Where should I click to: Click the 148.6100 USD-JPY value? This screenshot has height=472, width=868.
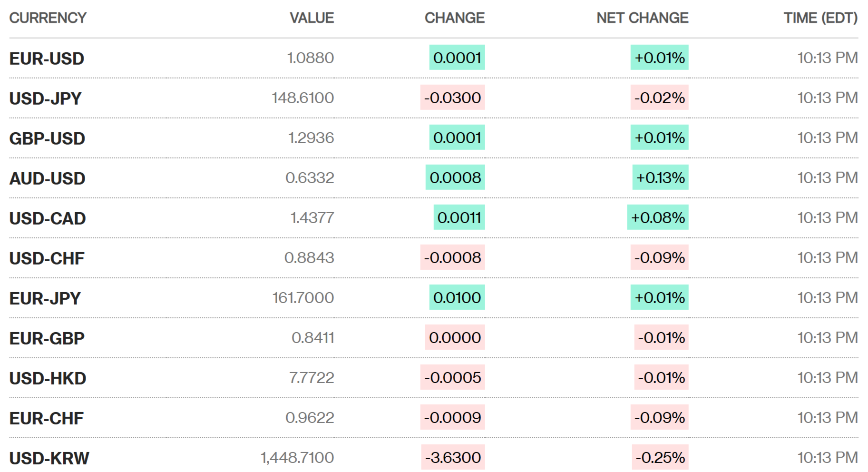tap(302, 98)
